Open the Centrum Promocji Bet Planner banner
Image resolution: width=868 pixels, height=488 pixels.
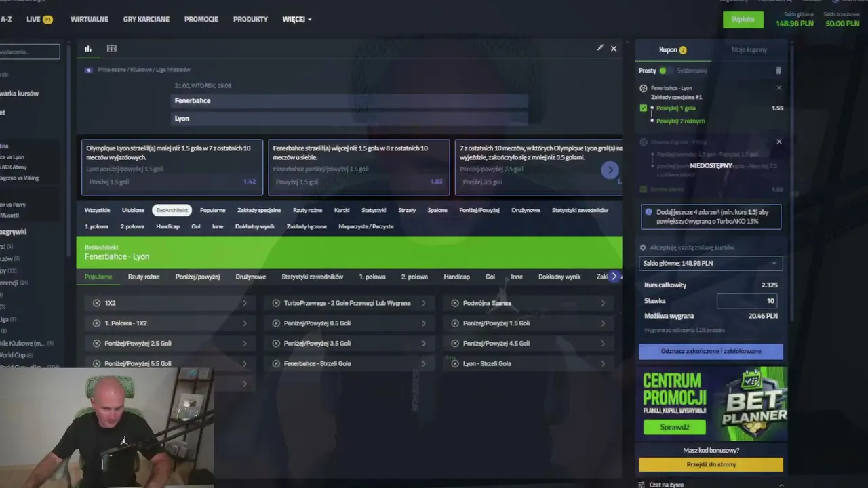coord(712,404)
